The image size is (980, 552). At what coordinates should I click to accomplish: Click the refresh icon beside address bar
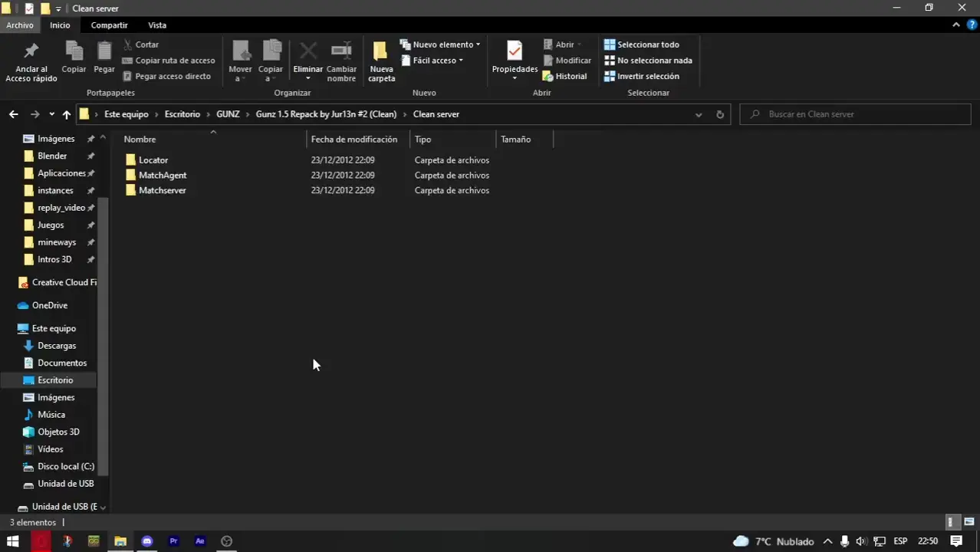point(719,113)
